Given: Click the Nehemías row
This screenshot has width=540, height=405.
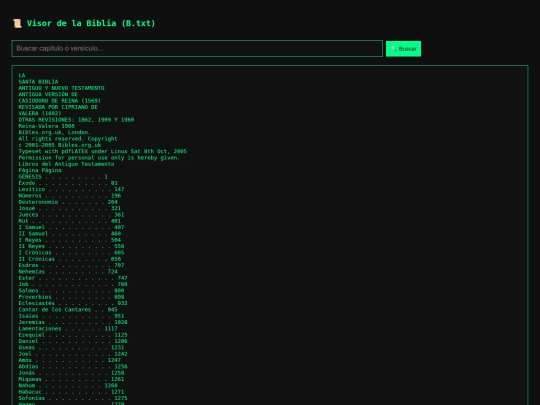Looking at the screenshot, I should tap(68, 271).
